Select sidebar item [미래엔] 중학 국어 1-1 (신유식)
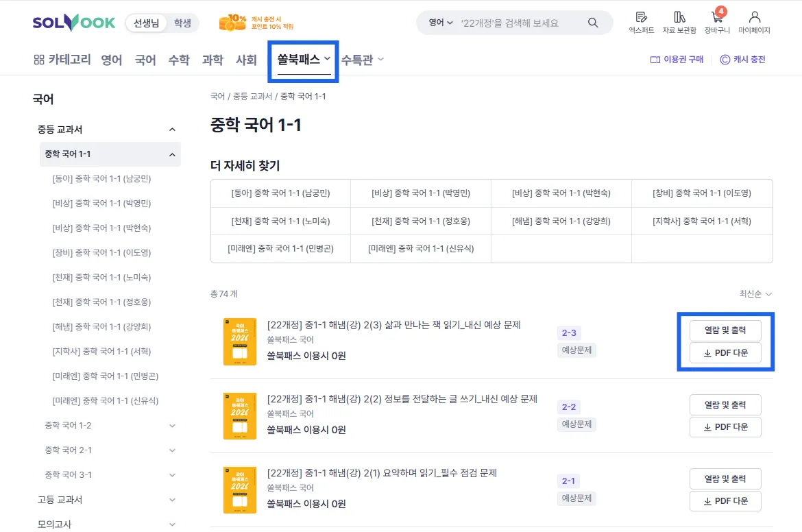This screenshot has width=802, height=532. 105,400
